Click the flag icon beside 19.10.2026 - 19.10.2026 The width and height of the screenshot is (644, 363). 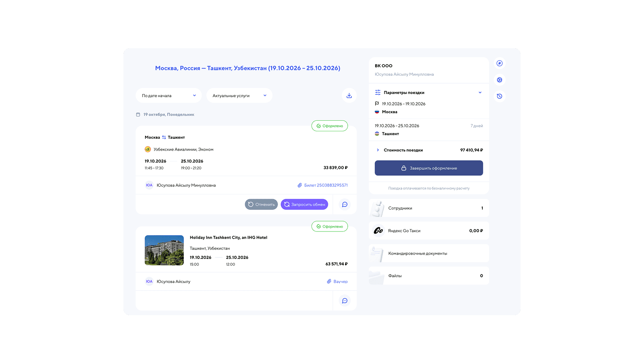[377, 104]
